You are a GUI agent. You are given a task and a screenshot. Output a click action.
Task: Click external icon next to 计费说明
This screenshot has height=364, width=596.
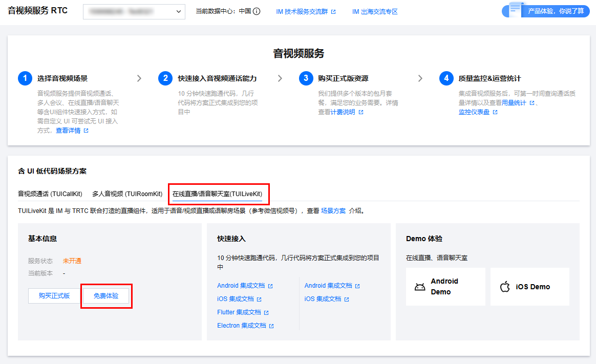360,112
